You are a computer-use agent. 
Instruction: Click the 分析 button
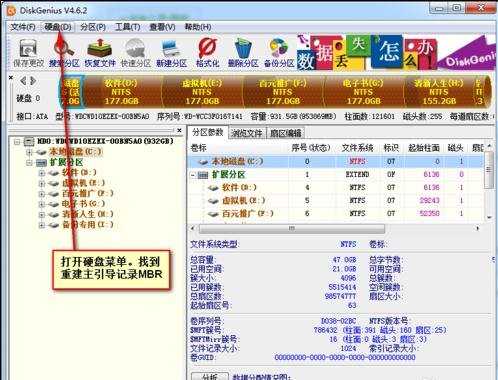[x=210, y=377]
